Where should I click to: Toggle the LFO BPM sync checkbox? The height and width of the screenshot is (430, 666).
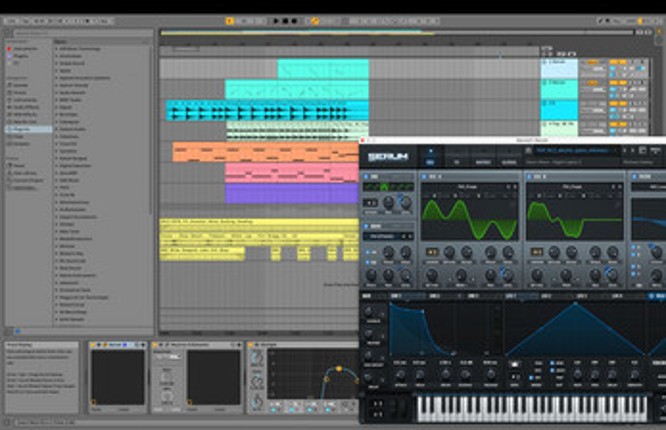click(x=552, y=363)
